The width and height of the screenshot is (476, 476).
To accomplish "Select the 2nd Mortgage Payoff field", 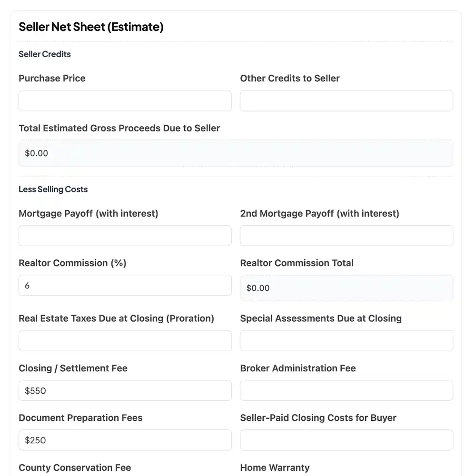I will 346,236.
